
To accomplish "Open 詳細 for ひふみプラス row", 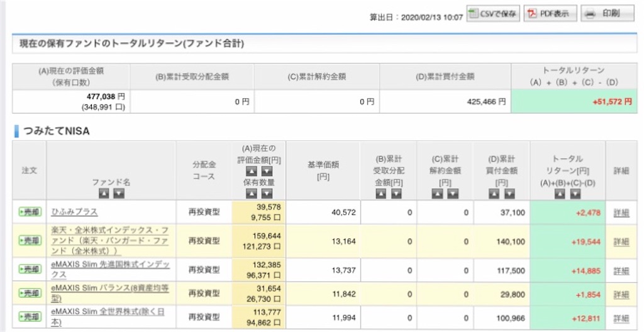I will click(x=621, y=213).
